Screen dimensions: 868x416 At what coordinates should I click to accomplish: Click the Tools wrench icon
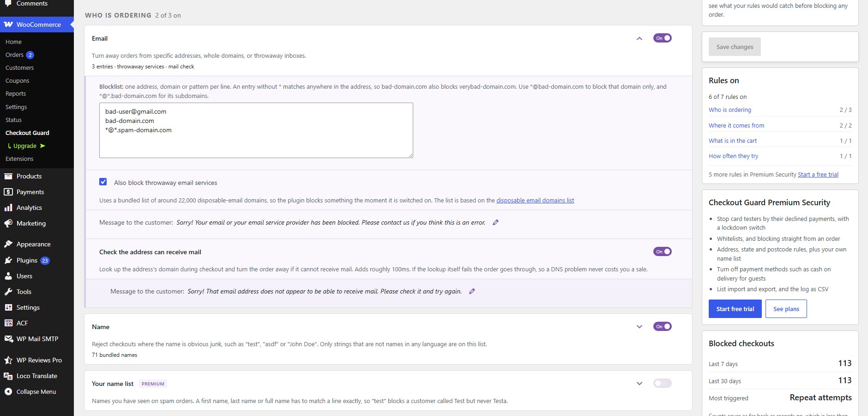(8, 292)
